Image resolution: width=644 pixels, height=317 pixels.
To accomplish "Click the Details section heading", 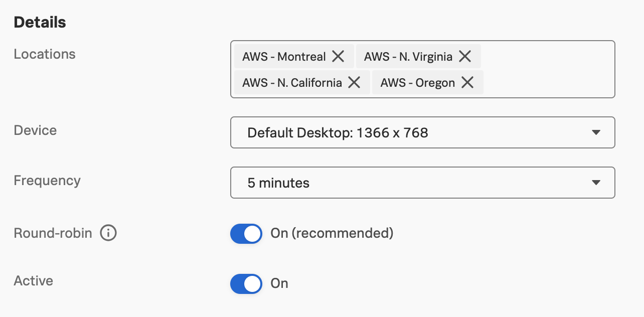I will click(39, 22).
